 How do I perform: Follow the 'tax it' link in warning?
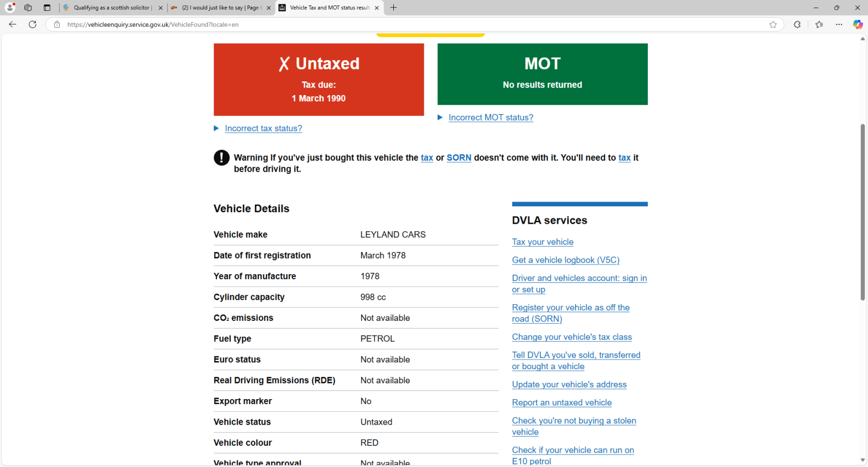[x=624, y=158]
